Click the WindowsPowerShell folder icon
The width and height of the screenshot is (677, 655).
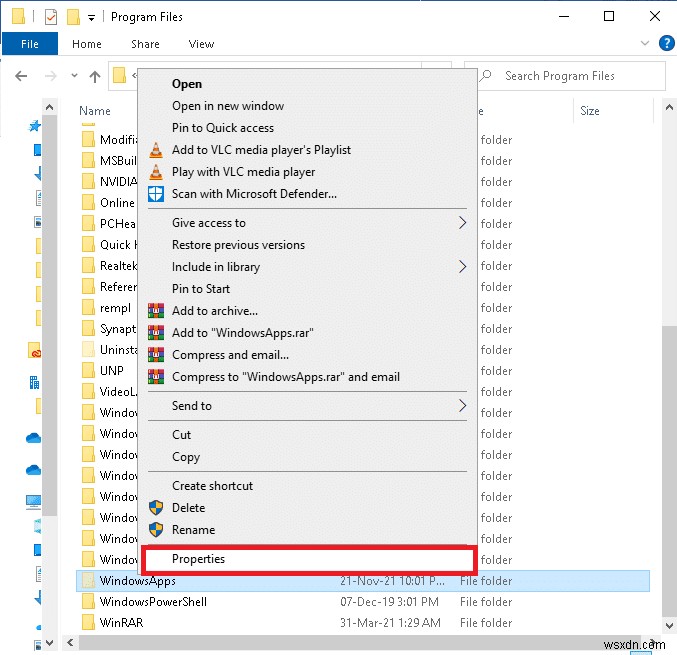[89, 602]
